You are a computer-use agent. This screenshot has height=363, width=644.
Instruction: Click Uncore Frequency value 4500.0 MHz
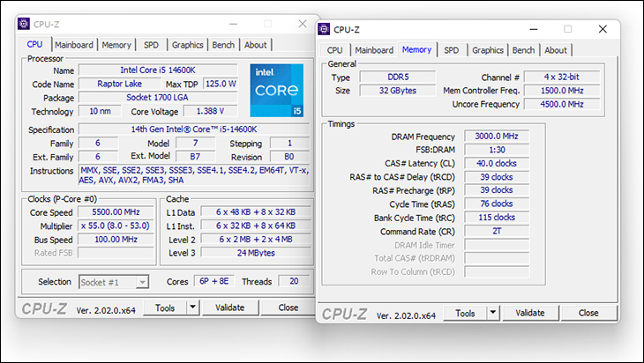pos(561,104)
